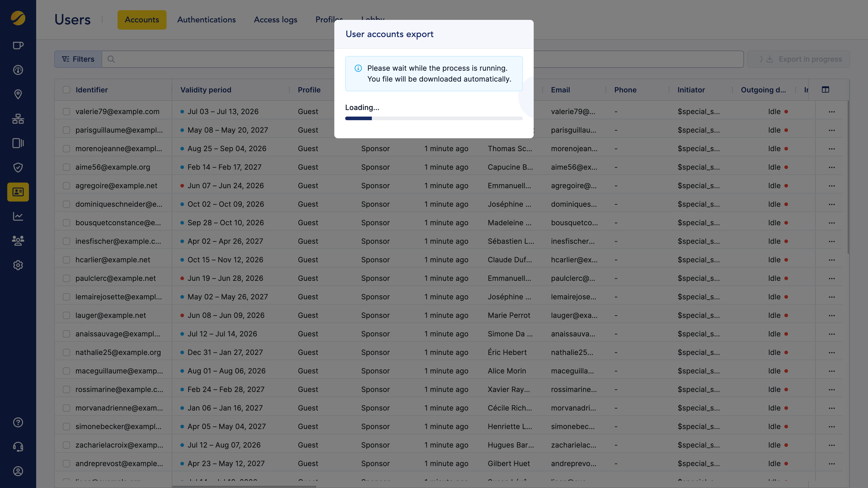This screenshot has width=868, height=488.
Task: Check the agregoire@example.net row checkbox
Action: click(66, 185)
